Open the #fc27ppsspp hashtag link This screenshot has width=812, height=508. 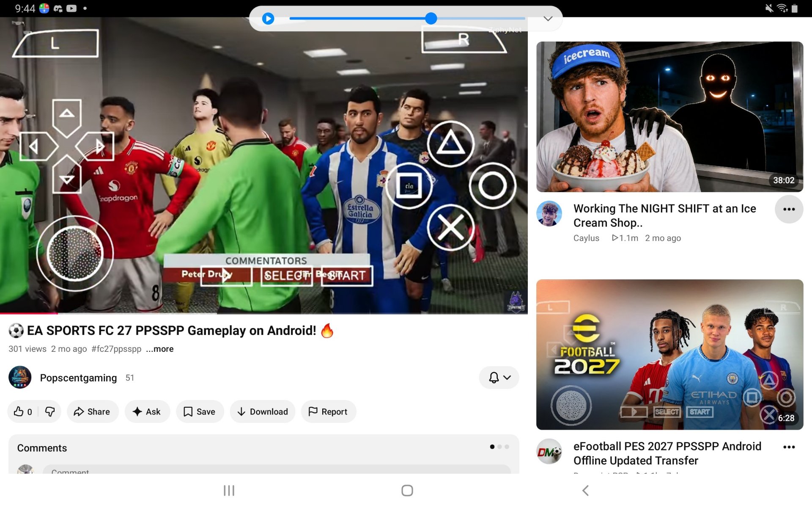click(x=116, y=349)
